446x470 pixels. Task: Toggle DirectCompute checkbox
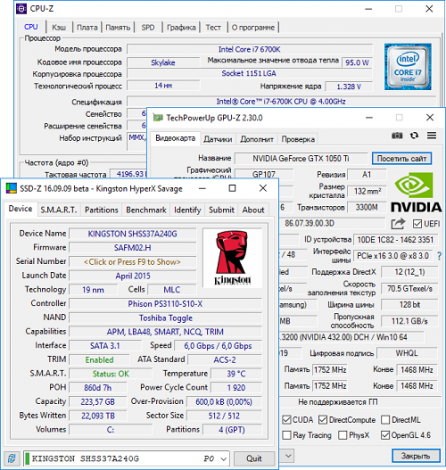point(322,420)
